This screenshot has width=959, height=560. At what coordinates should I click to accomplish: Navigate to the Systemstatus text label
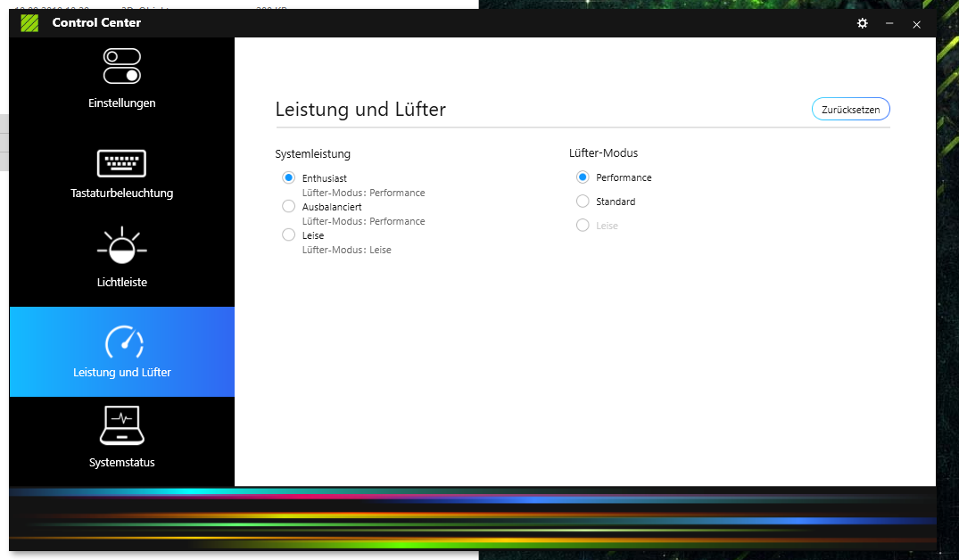point(121,463)
